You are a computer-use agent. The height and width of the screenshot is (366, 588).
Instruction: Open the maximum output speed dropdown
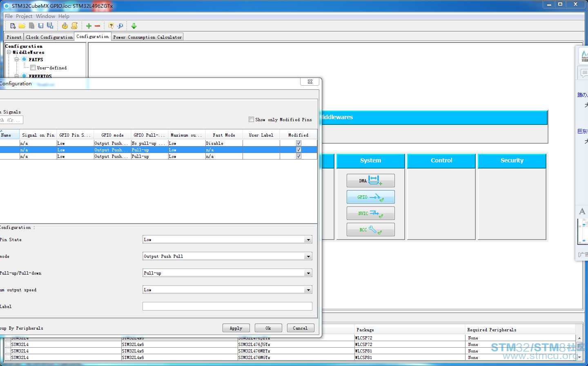tap(308, 290)
